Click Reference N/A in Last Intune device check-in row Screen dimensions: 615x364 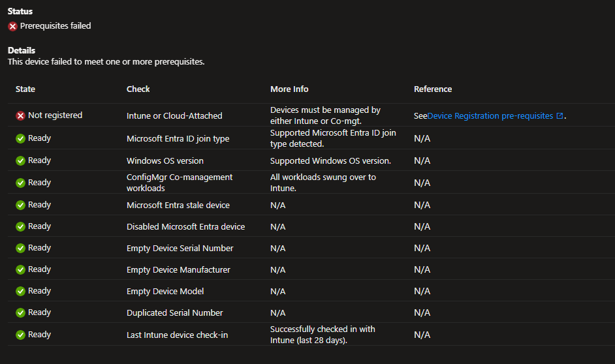tap(422, 335)
